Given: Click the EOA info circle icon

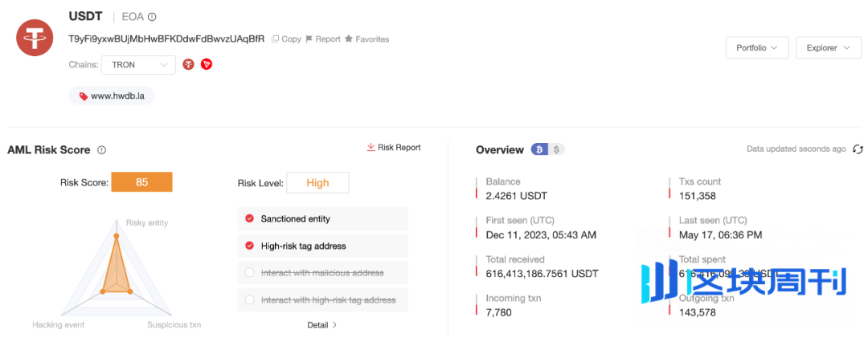Looking at the screenshot, I should (x=152, y=17).
